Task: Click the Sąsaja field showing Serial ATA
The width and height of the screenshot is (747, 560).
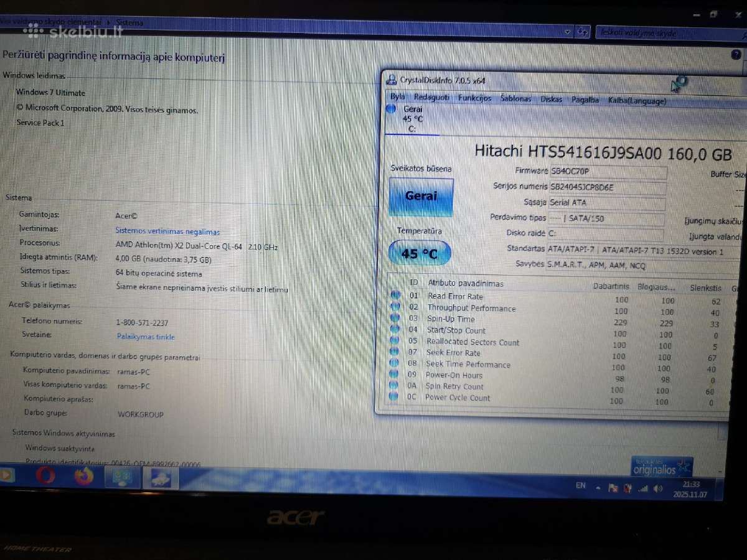Action: coord(606,203)
